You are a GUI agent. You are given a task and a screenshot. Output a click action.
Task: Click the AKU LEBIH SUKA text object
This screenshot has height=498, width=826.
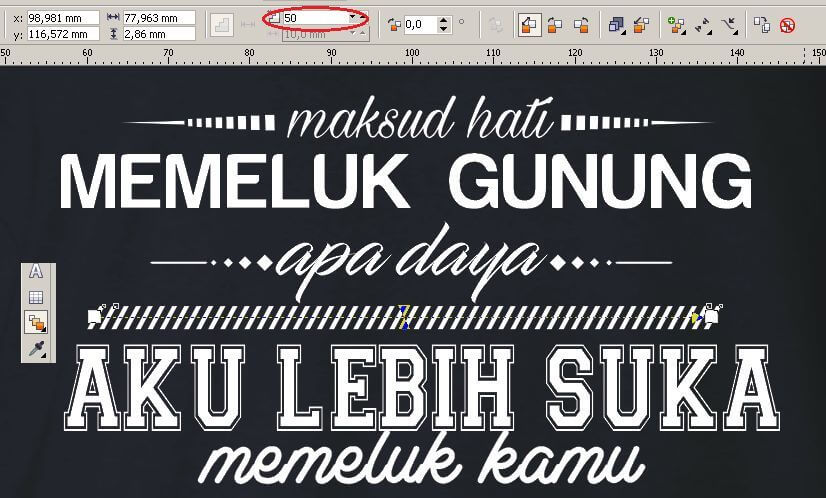[x=422, y=387]
